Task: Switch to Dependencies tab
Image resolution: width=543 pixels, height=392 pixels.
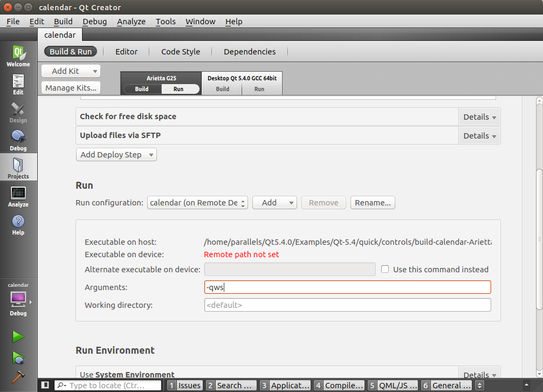Action: [250, 52]
